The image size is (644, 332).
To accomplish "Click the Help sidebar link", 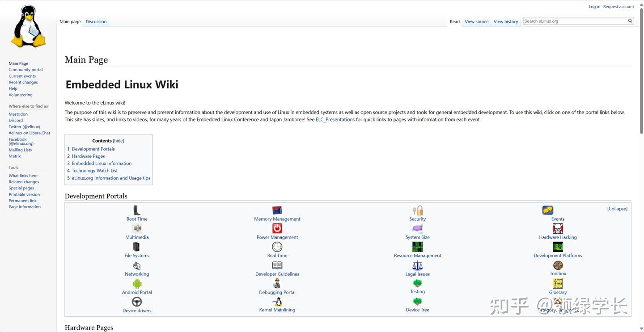I will (13, 88).
